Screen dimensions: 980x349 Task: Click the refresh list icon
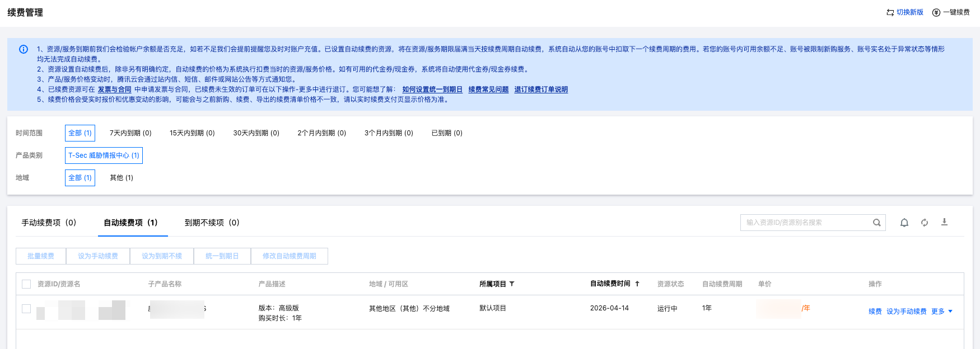coord(924,223)
